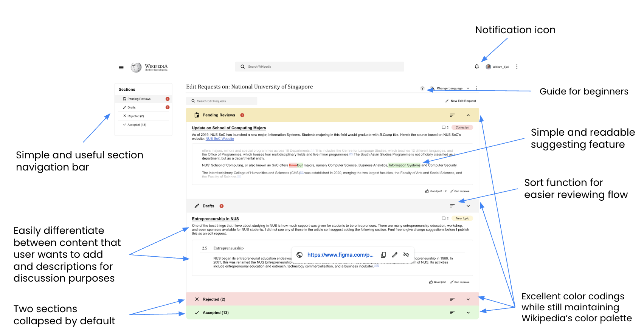Screen dimensions: 644x333
Task: Remove the link using unlink icon
Action: click(x=406, y=255)
